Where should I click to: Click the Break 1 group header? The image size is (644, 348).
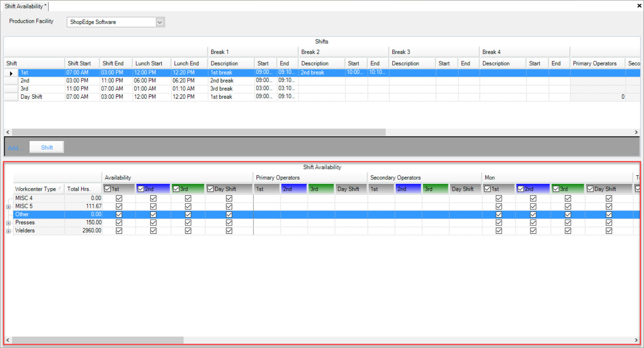(253, 52)
